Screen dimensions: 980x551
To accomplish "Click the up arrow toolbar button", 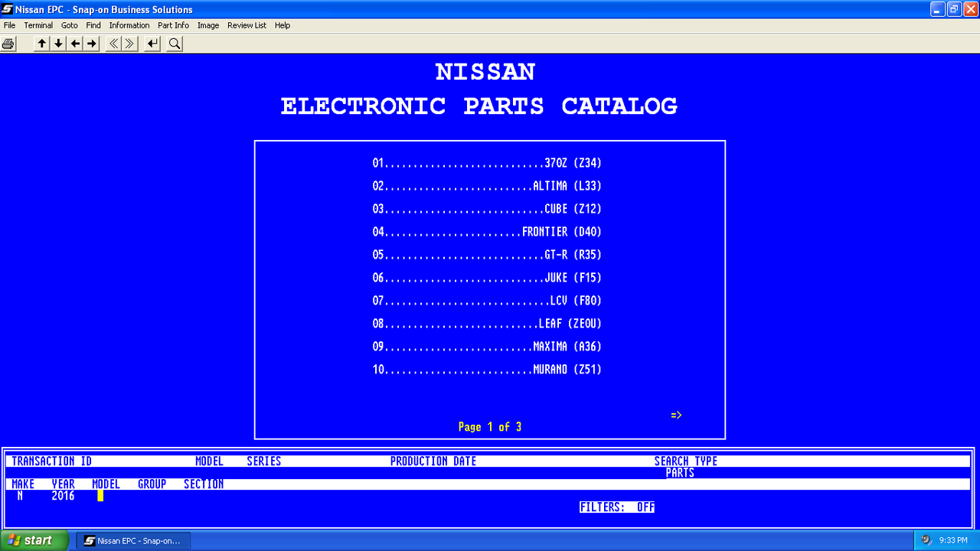I will pyautogui.click(x=42, y=44).
